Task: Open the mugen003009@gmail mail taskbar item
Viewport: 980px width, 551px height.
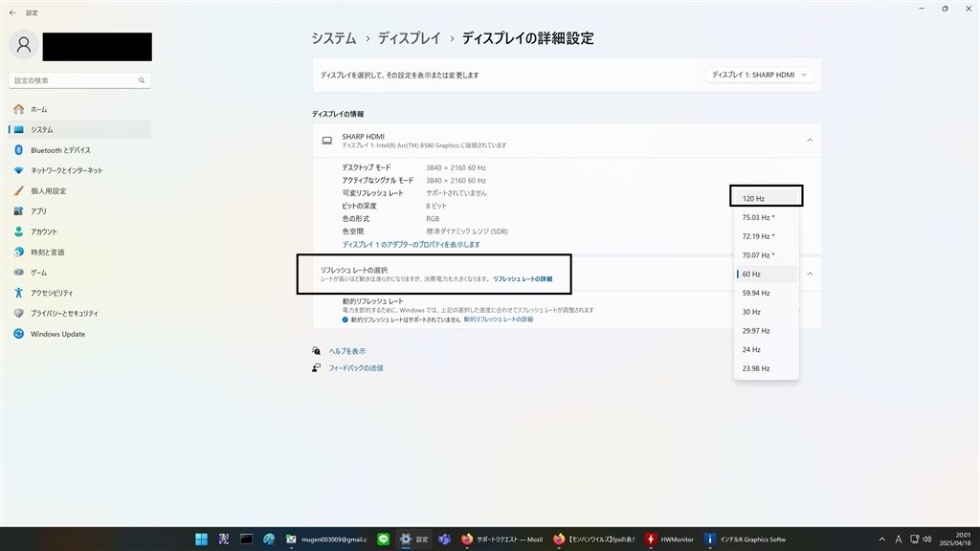Action: (326, 540)
